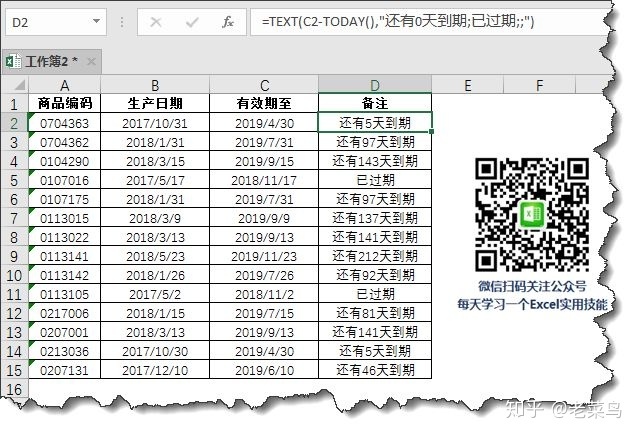The height and width of the screenshot is (436, 639).
Task: Click the fill handle of selected cell D2
Action: pos(432,131)
